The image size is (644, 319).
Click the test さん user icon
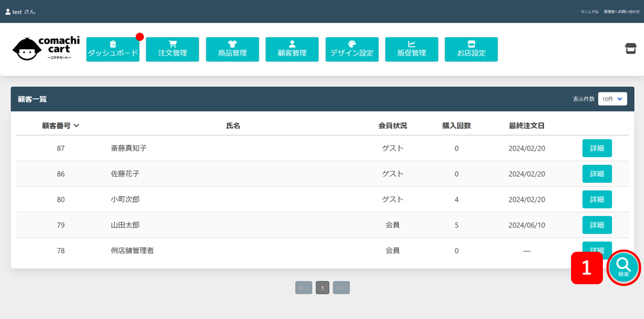8,12
